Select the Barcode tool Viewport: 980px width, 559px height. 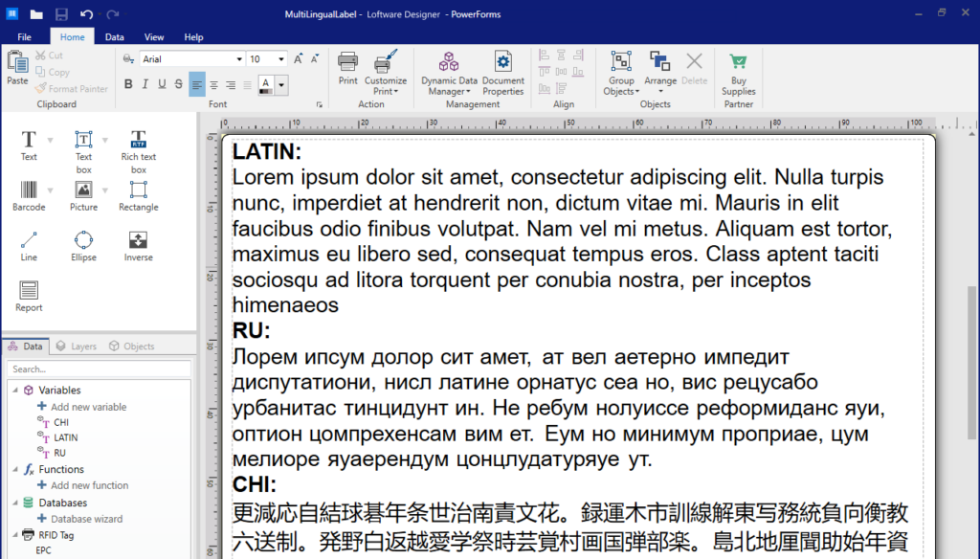[29, 192]
